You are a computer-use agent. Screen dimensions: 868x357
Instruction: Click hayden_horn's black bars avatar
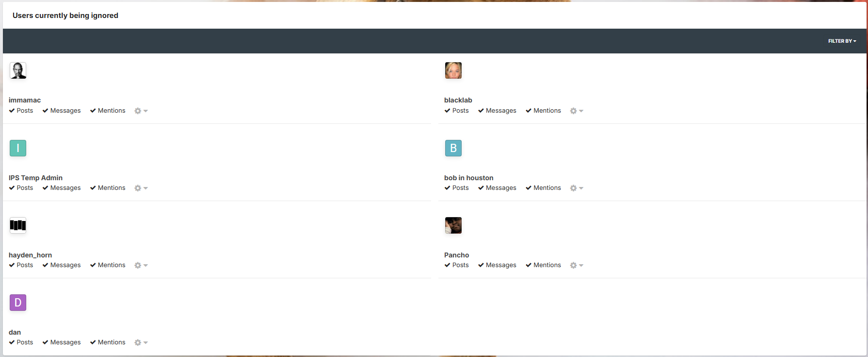click(18, 225)
